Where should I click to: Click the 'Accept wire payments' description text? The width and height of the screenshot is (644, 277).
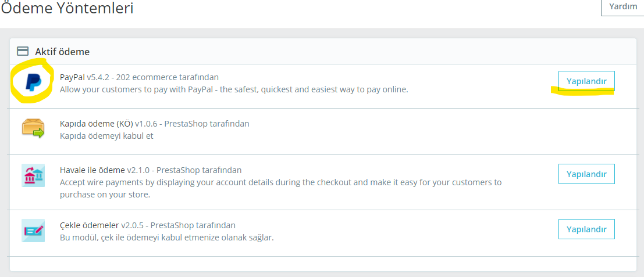tap(280, 182)
